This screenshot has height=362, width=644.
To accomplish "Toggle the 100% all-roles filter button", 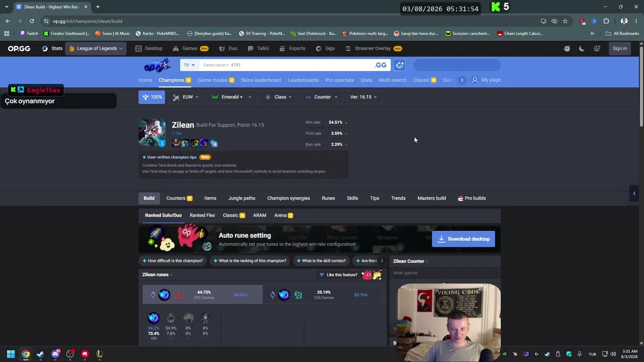I will (x=152, y=97).
